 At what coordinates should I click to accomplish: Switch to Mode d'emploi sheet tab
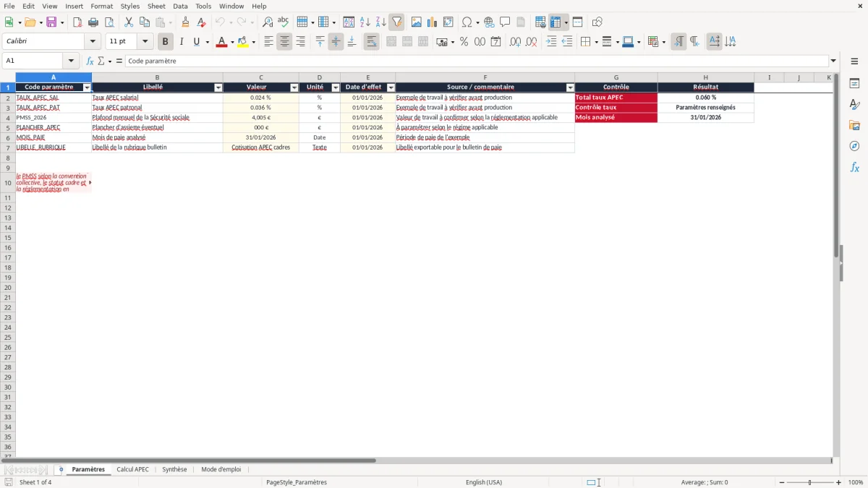point(221,469)
